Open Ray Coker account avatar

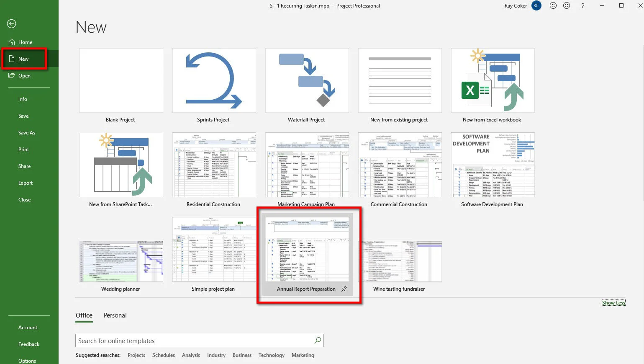click(x=536, y=5)
